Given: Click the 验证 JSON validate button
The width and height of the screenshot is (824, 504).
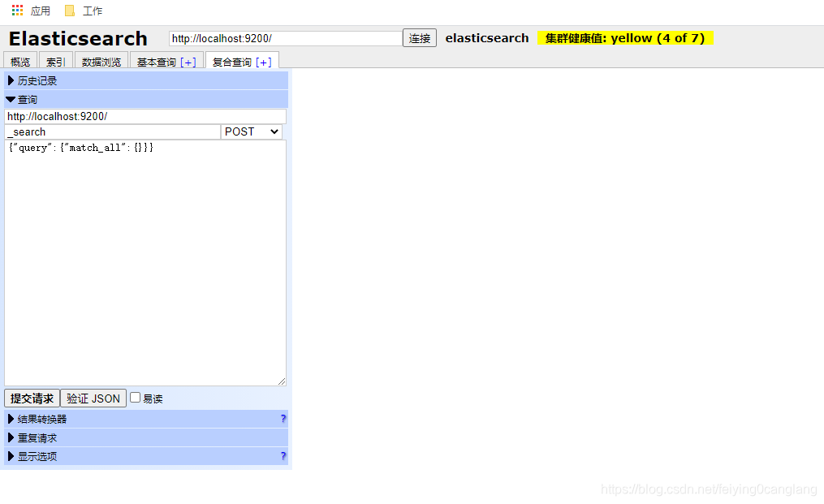Looking at the screenshot, I should tap(93, 398).
